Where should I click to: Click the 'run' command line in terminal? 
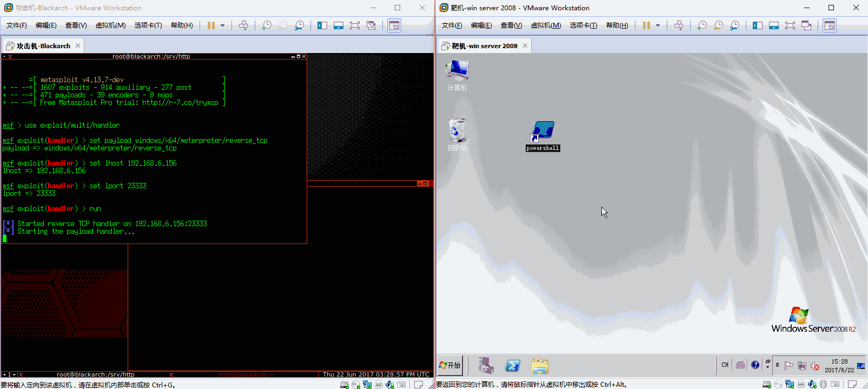52,209
